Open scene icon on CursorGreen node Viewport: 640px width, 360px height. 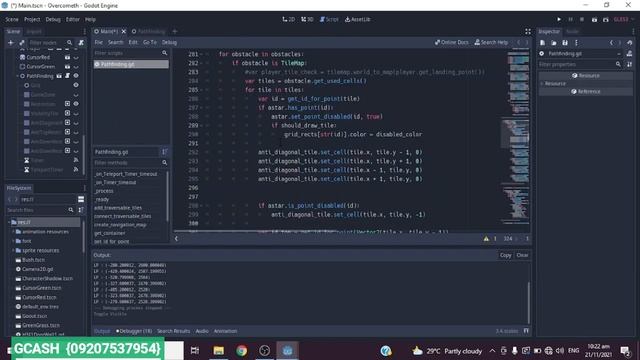[67, 67]
